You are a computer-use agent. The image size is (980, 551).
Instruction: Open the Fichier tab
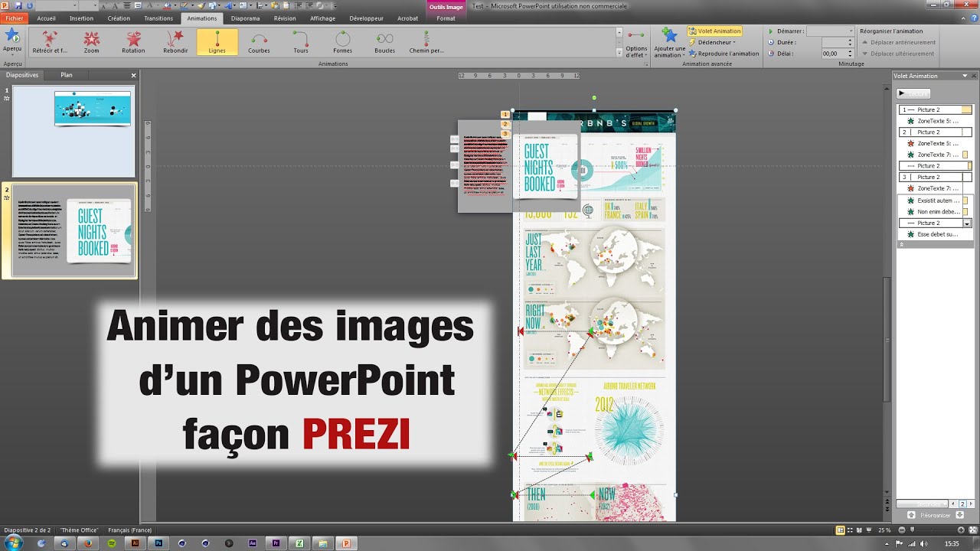[x=15, y=18]
